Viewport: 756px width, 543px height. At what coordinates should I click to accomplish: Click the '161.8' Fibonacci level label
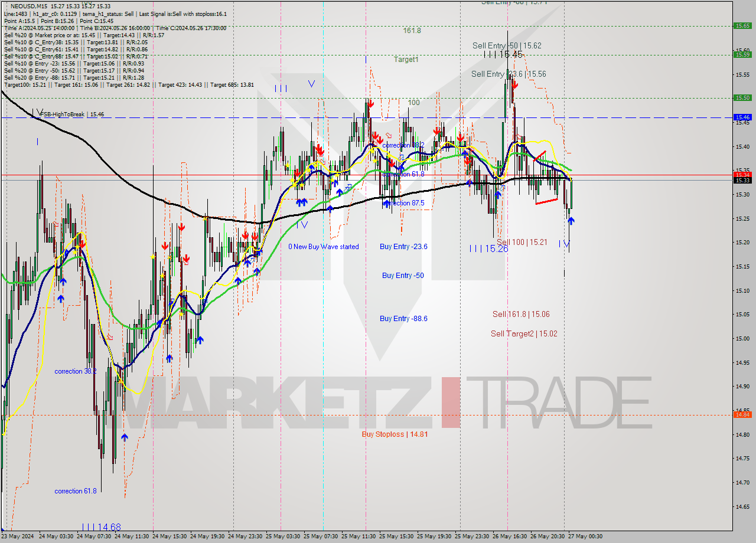412,30
